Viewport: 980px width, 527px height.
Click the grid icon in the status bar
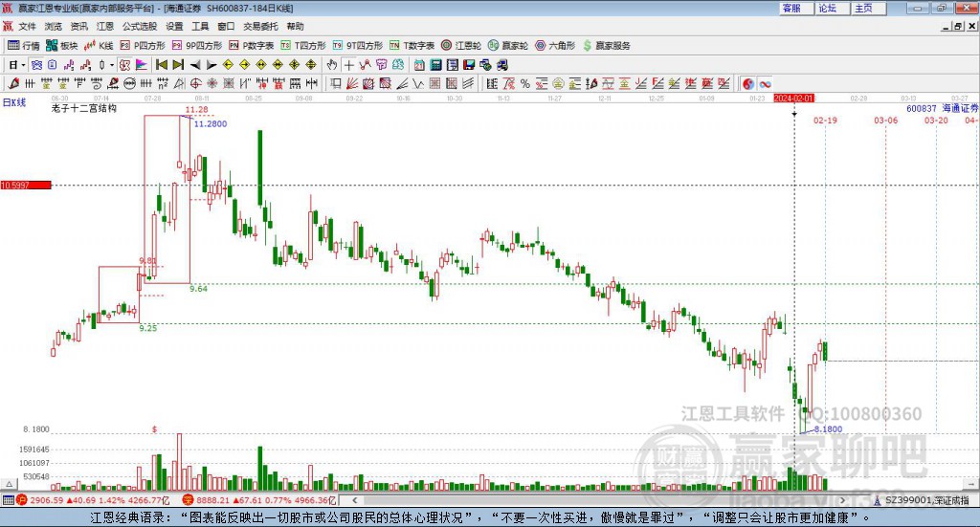8,500
